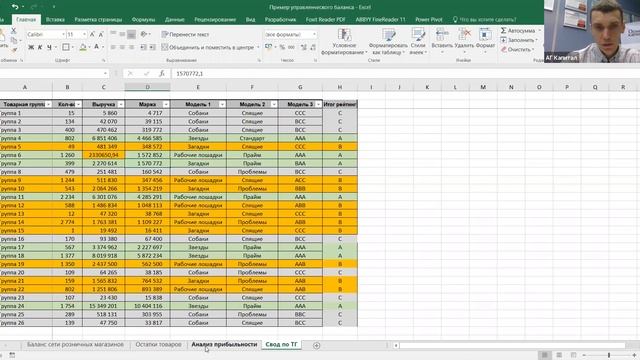The image size is (640, 360).
Task: Click the Автосумма sigma button
Action: 518,31
